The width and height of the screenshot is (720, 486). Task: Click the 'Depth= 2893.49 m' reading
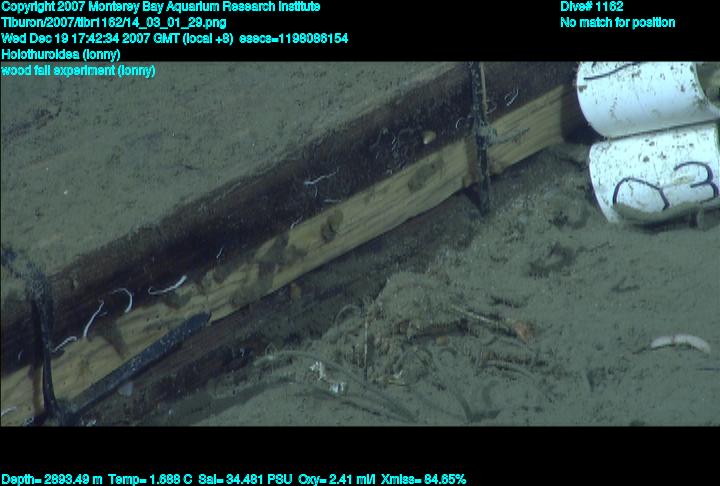[x=51, y=480]
